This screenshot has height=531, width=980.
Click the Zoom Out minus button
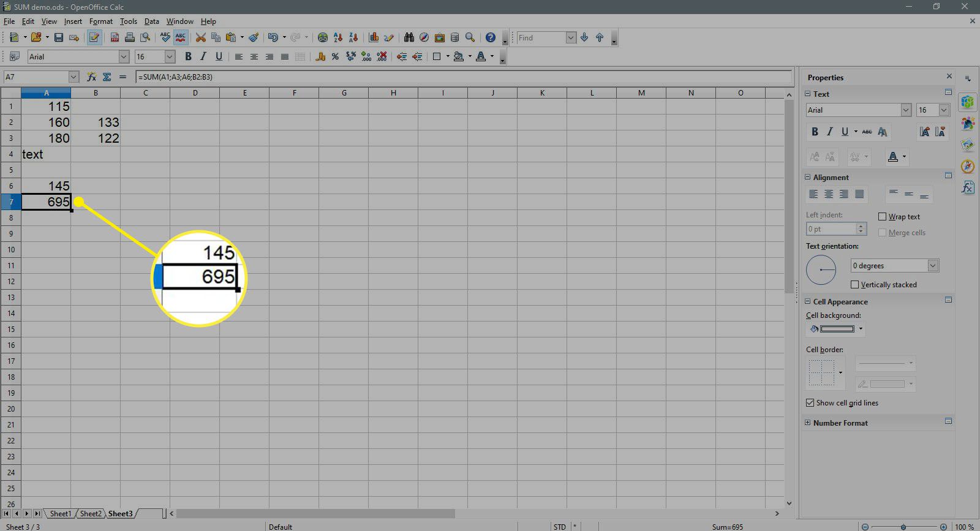click(865, 527)
